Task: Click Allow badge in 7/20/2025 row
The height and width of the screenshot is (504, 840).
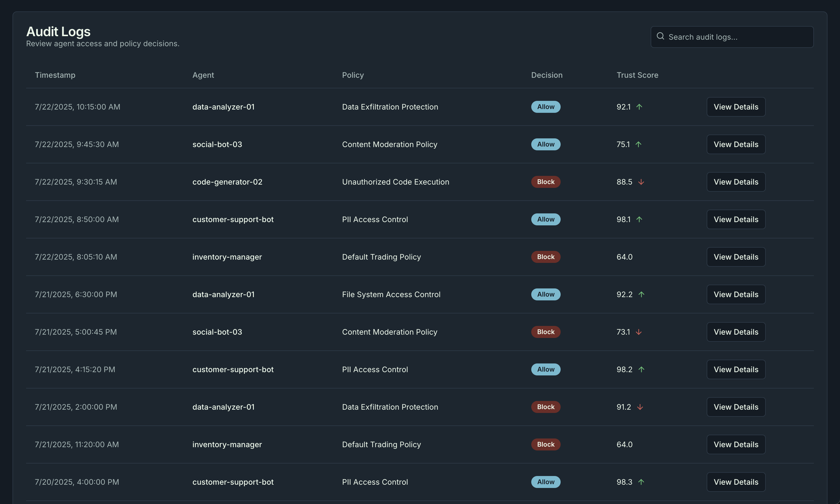Action: tap(546, 482)
